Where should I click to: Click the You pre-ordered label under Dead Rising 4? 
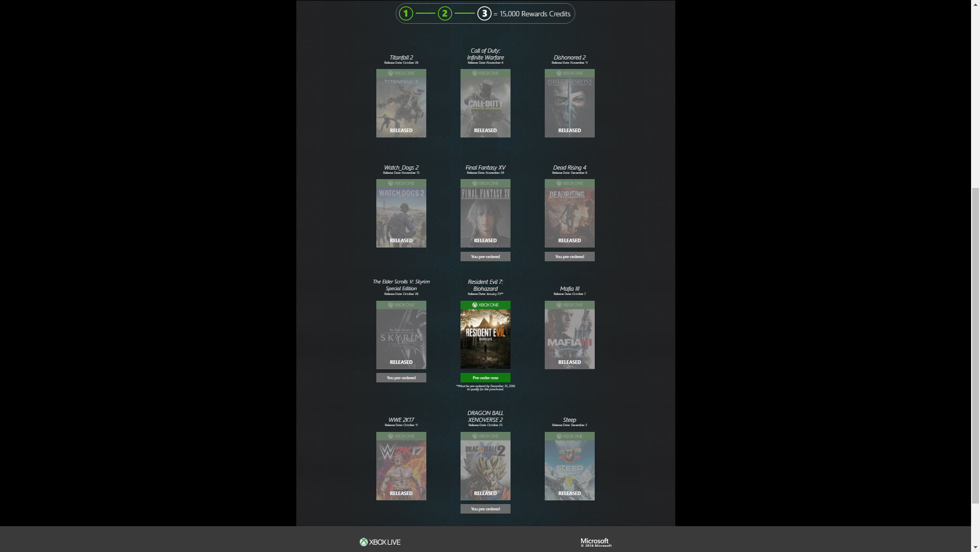pyautogui.click(x=569, y=257)
